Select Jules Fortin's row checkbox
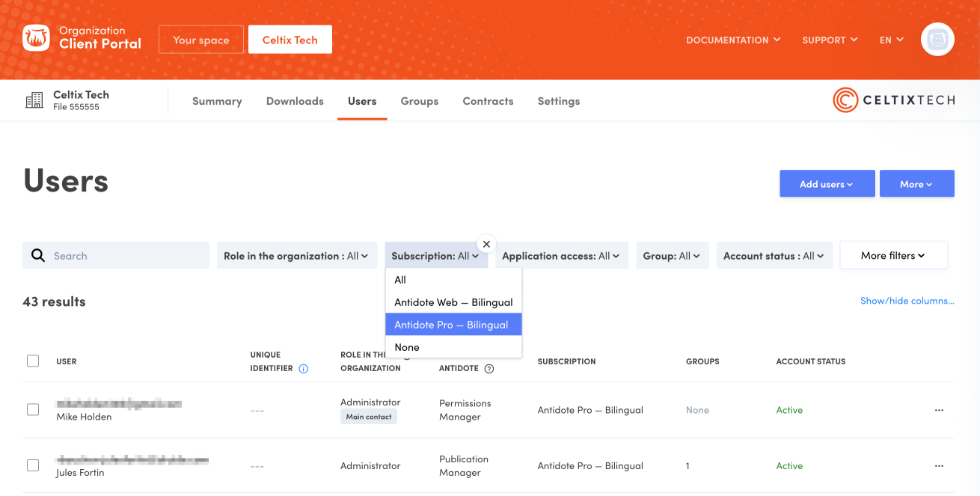 tap(33, 465)
